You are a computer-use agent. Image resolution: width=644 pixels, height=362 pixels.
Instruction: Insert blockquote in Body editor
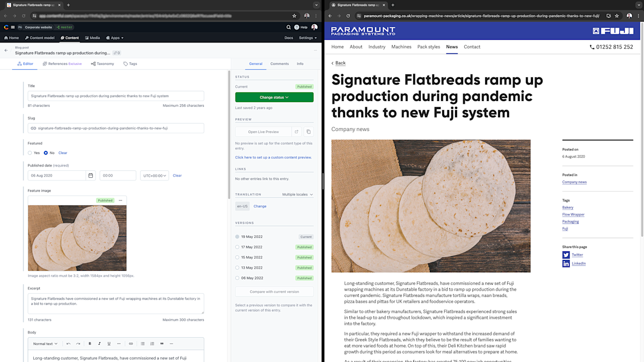(x=162, y=344)
